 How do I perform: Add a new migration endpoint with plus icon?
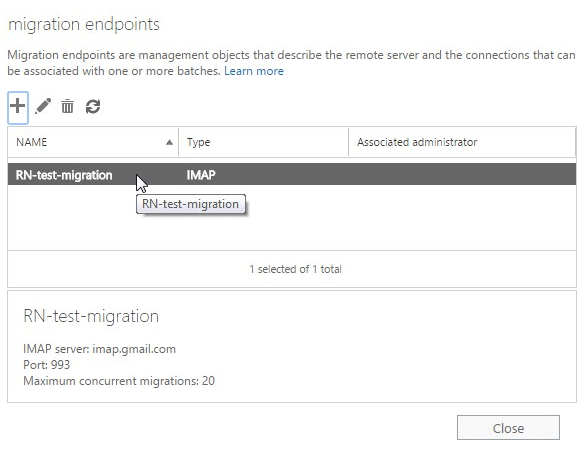[18, 107]
